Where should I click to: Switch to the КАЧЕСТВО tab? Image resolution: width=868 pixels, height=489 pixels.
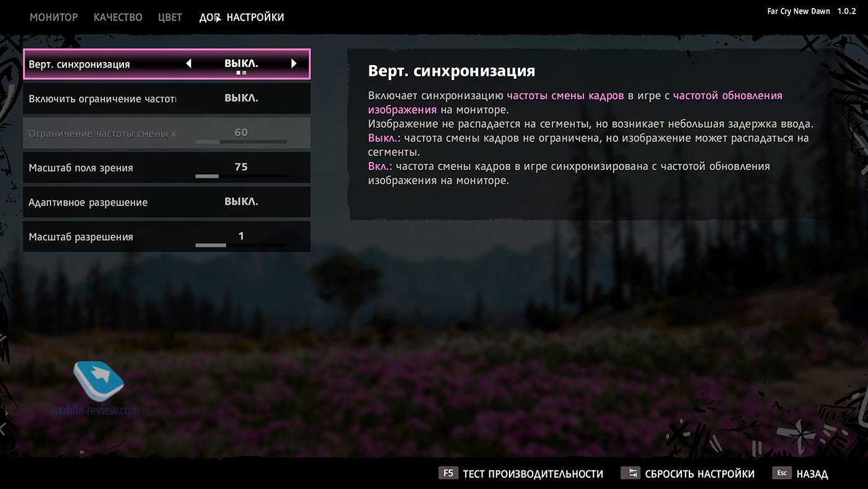tap(118, 17)
